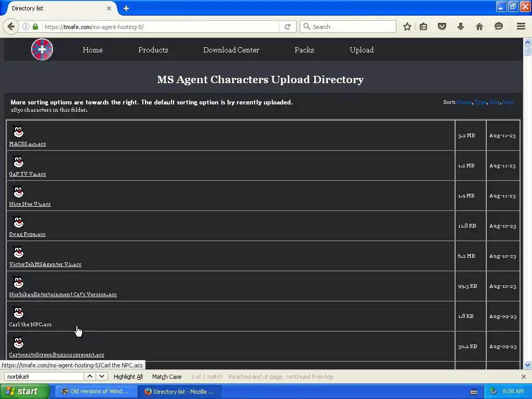Save page to Pocket icon

click(x=442, y=26)
